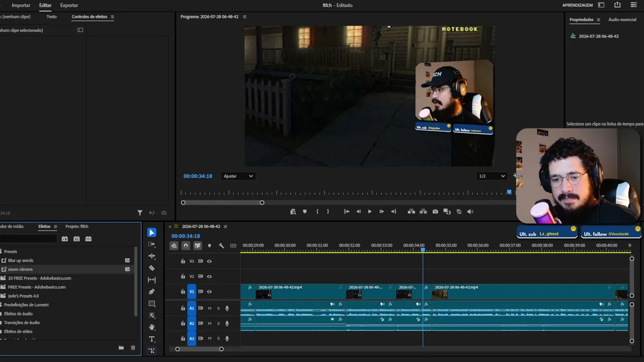Open the Propriedades panel menu
This screenshot has width=644, height=362.
coord(598,20)
